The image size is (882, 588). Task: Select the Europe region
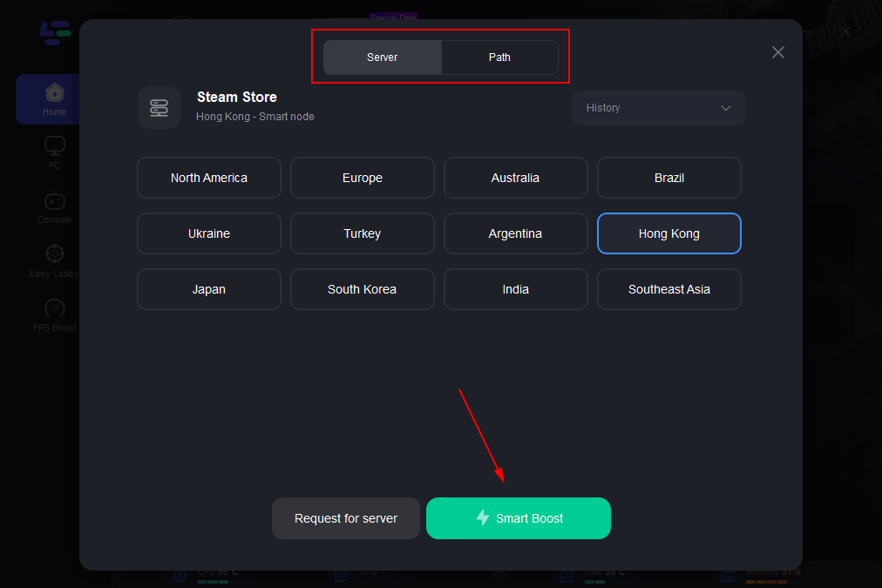coord(363,178)
